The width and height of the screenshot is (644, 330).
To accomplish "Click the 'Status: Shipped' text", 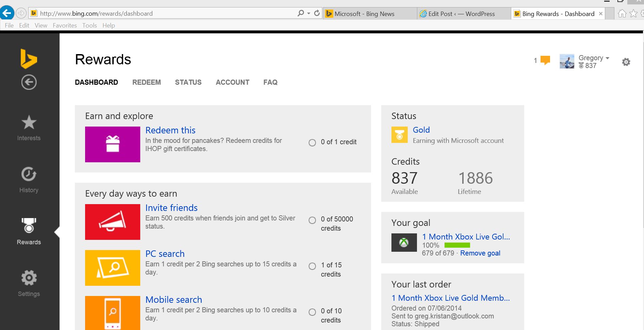I will coord(415,324).
